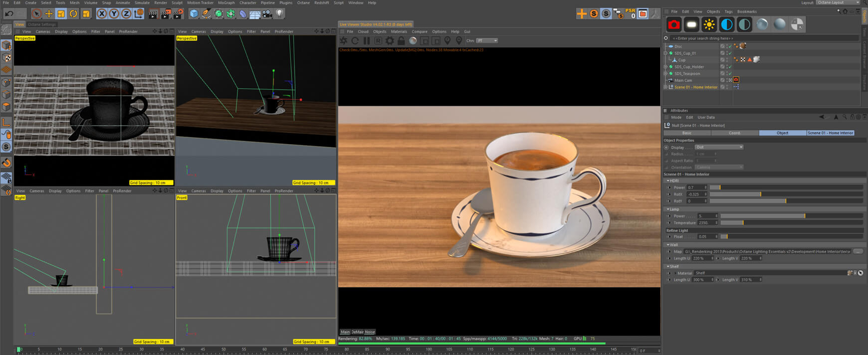The height and width of the screenshot is (355, 868).
Task: Click the PSR reset icon
Action: (x=631, y=13)
